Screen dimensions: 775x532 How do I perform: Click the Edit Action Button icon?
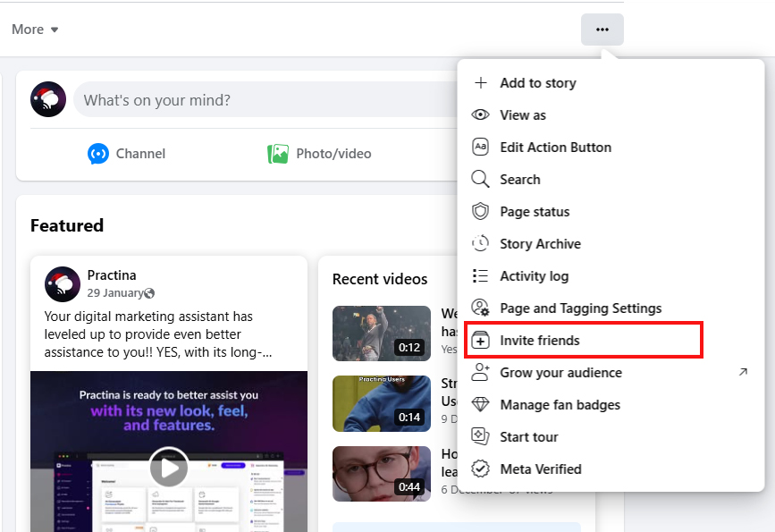point(481,148)
